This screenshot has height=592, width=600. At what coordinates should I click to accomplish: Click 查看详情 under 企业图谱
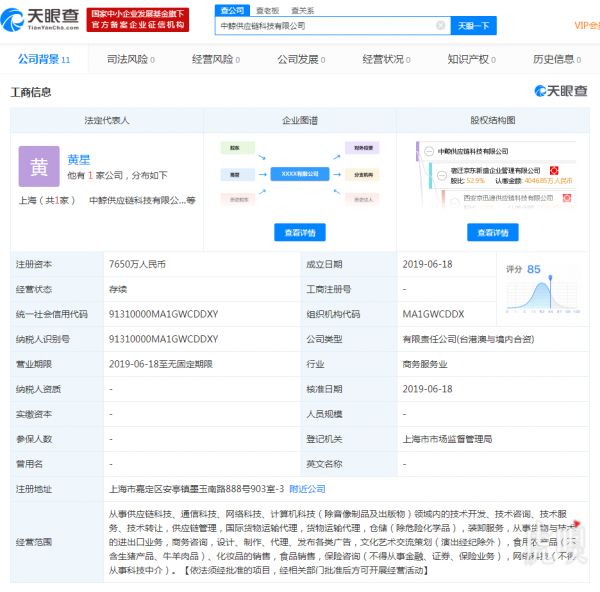click(299, 232)
